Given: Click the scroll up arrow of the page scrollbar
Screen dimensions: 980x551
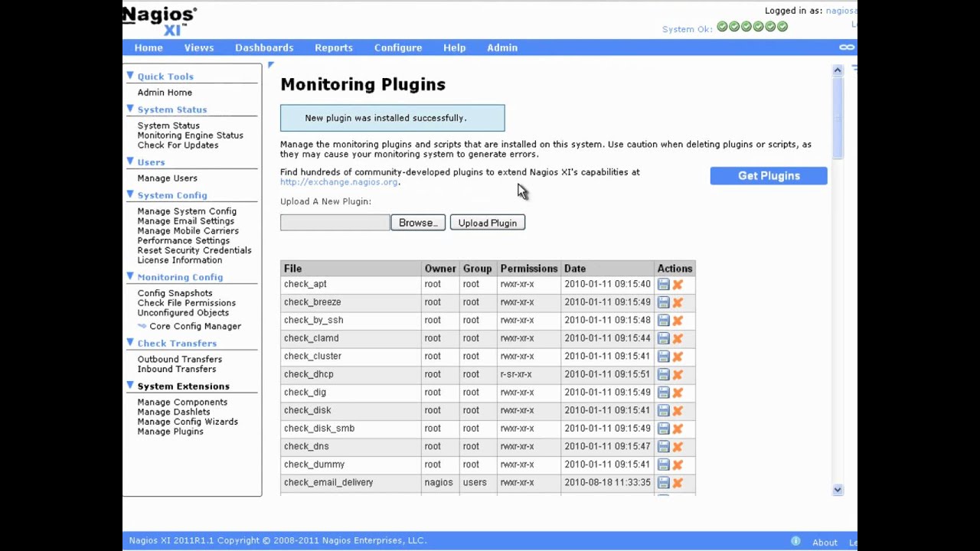Looking at the screenshot, I should point(838,70).
